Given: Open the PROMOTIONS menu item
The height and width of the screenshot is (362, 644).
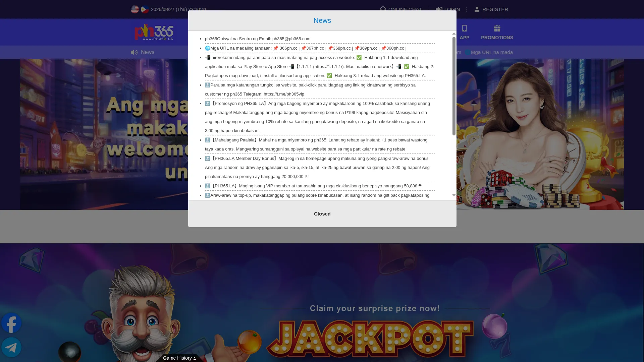Looking at the screenshot, I should pyautogui.click(x=497, y=33).
